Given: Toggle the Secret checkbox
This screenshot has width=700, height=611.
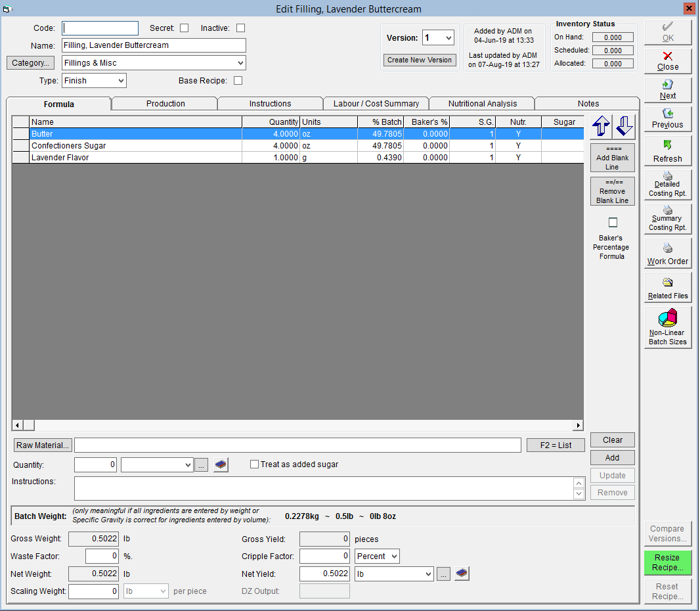Looking at the screenshot, I should [185, 28].
